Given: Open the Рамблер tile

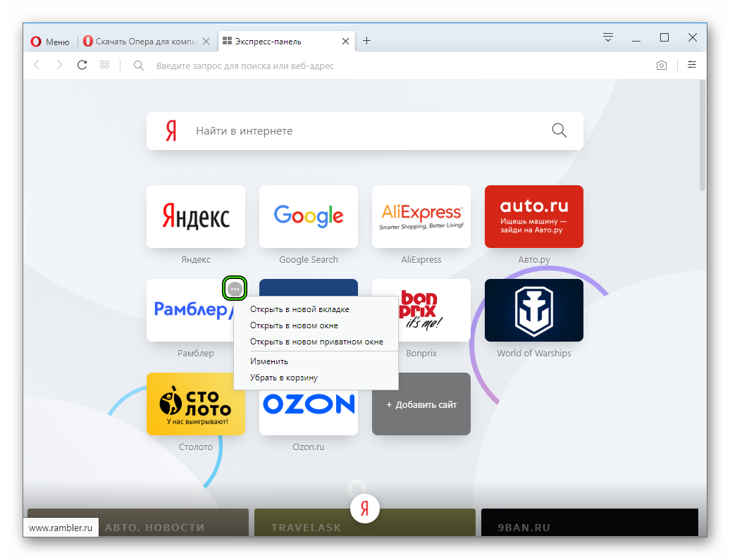Looking at the screenshot, I should coord(190,311).
